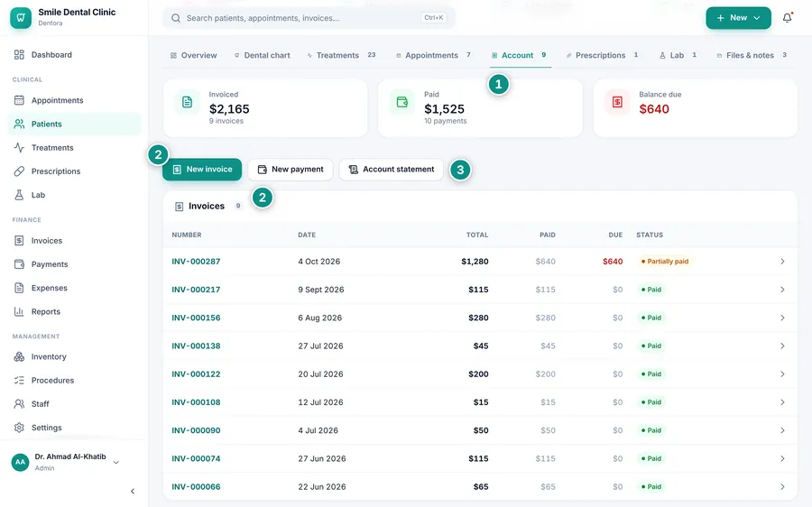Image resolution: width=812 pixels, height=507 pixels.
Task: Expand row INV-000122 with its chevron
Action: tap(782, 373)
